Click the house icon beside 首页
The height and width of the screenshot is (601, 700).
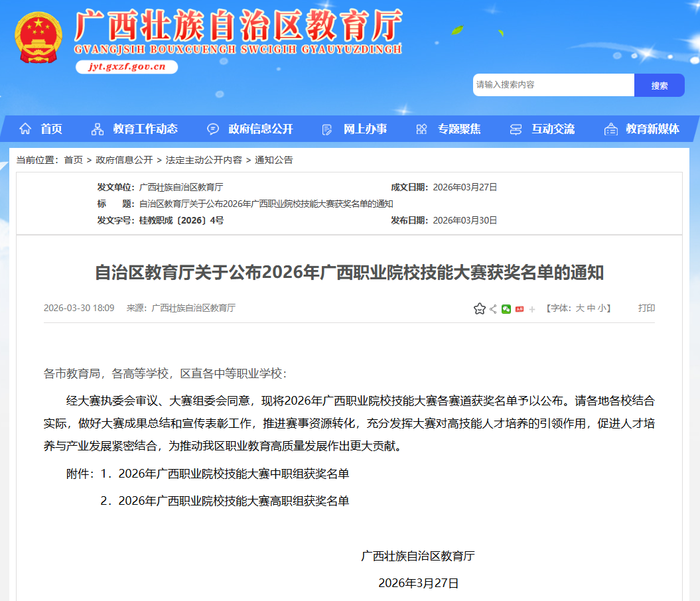click(x=25, y=129)
